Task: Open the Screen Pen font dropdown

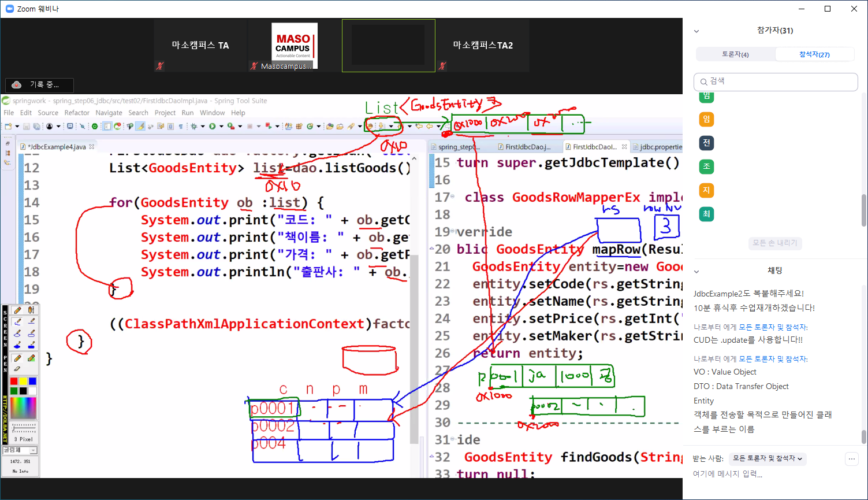Action: click(33, 450)
